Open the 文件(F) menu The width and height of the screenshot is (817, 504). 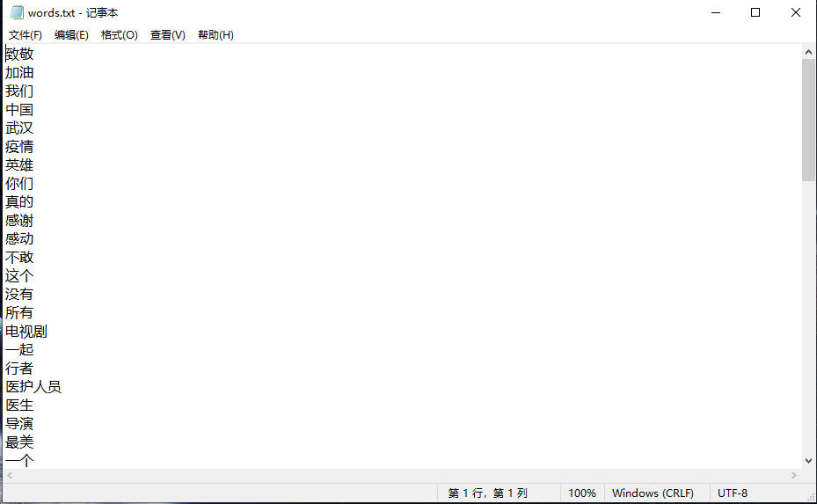[25, 35]
